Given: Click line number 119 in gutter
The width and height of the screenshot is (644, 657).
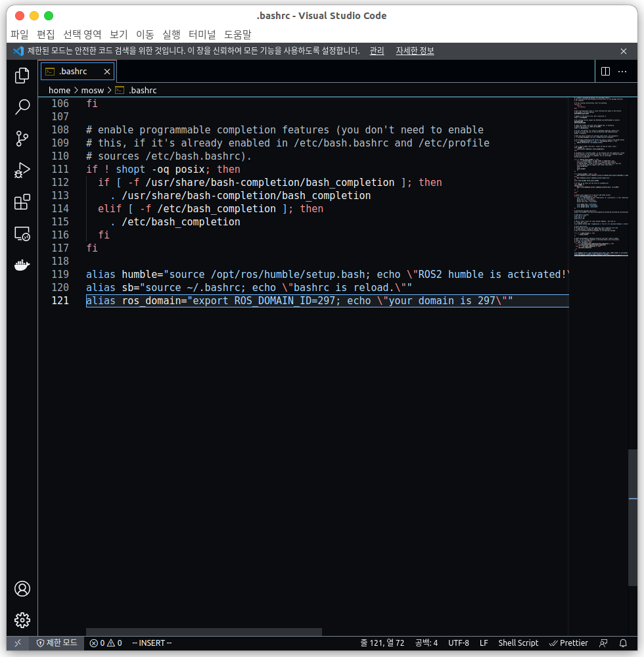Looking at the screenshot, I should [60, 275].
